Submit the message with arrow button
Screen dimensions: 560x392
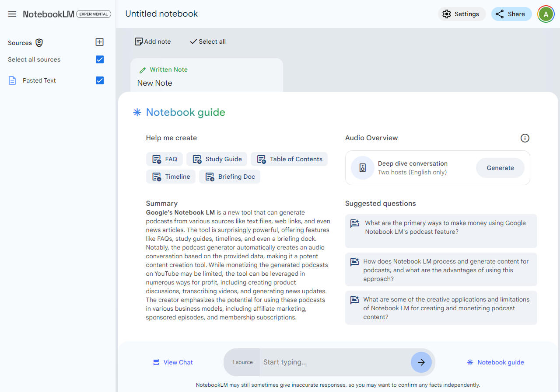421,362
